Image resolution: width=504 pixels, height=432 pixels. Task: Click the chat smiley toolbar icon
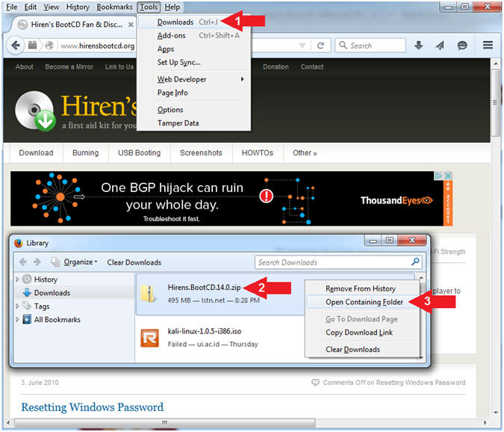click(462, 46)
